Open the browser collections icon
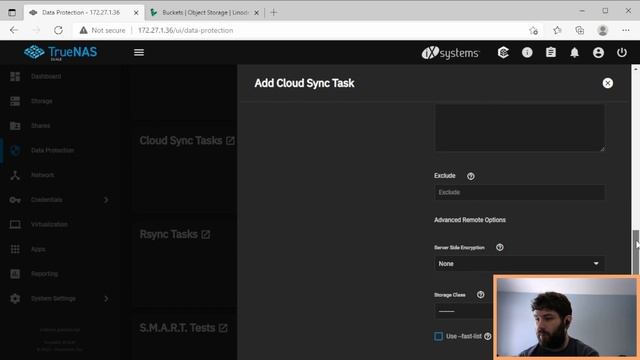 (x=580, y=30)
